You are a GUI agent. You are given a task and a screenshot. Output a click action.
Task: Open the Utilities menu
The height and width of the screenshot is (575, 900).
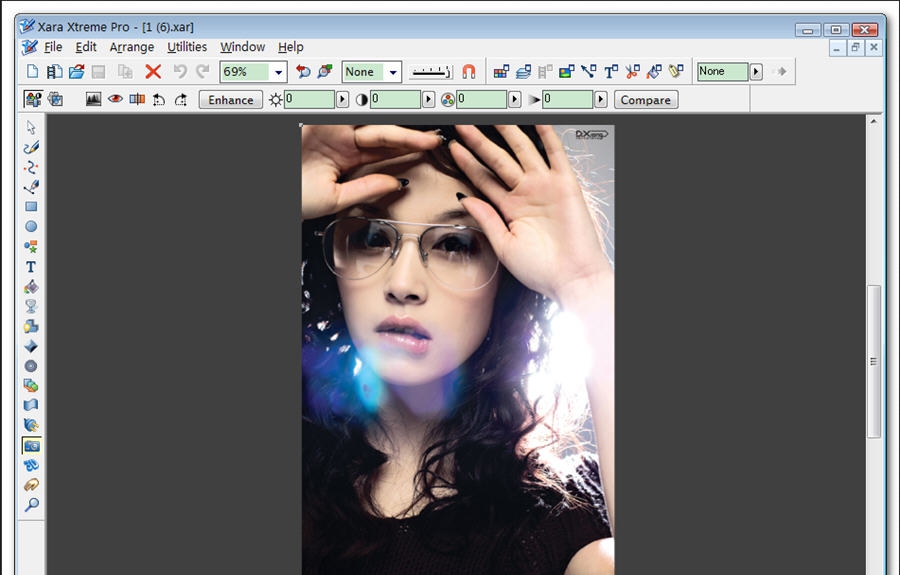pyautogui.click(x=187, y=46)
